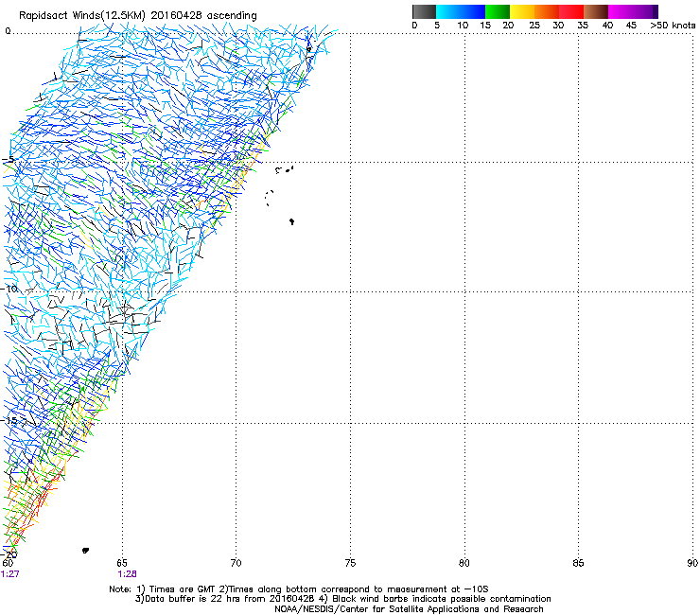Viewport: 700px width, 615px height.
Task: Click the latitude label '-5' on left axis
Action: (9, 160)
